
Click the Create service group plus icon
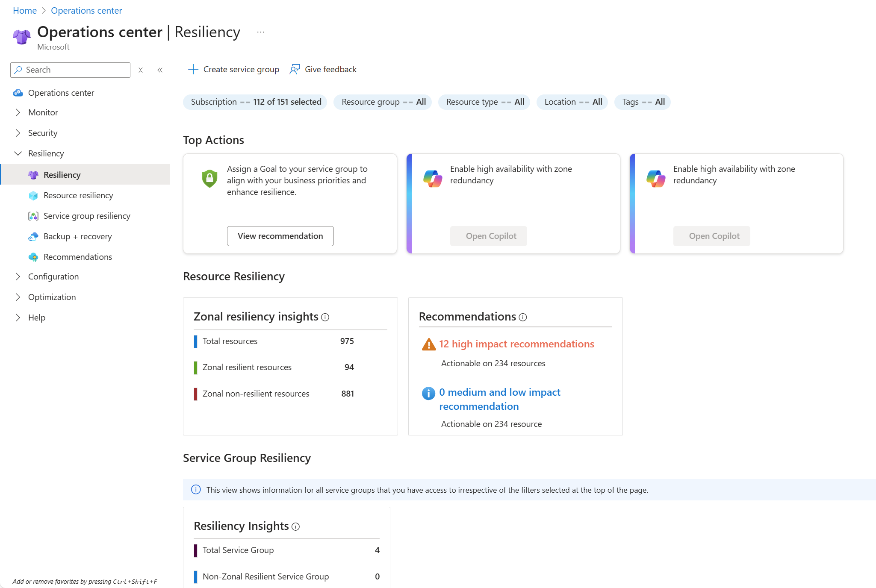pos(193,69)
